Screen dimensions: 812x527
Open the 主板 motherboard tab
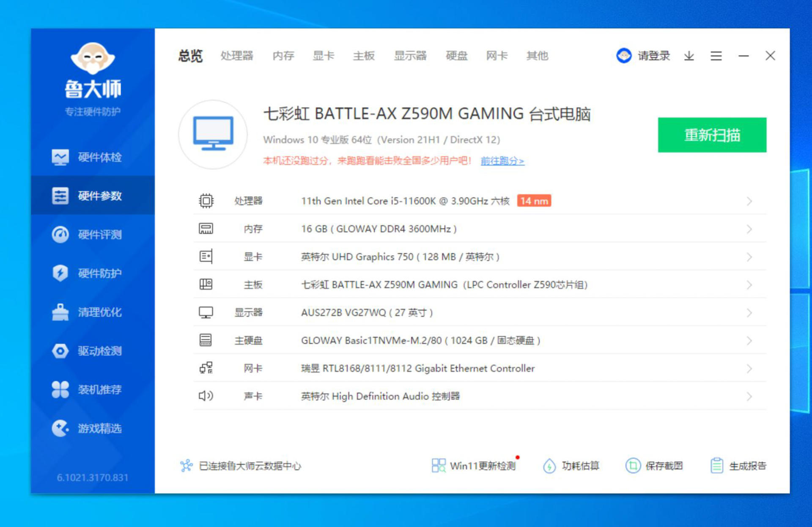click(x=364, y=56)
